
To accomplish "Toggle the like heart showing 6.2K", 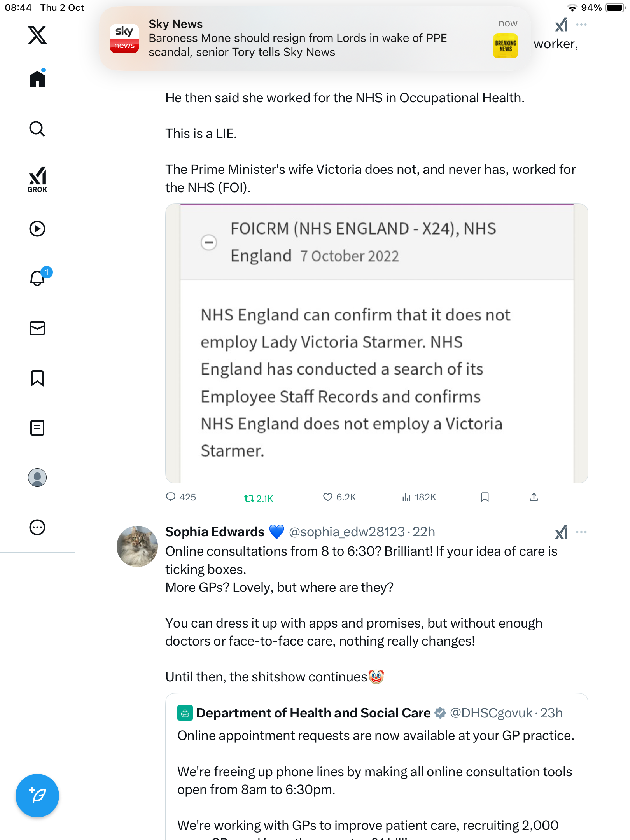I will pos(328,497).
